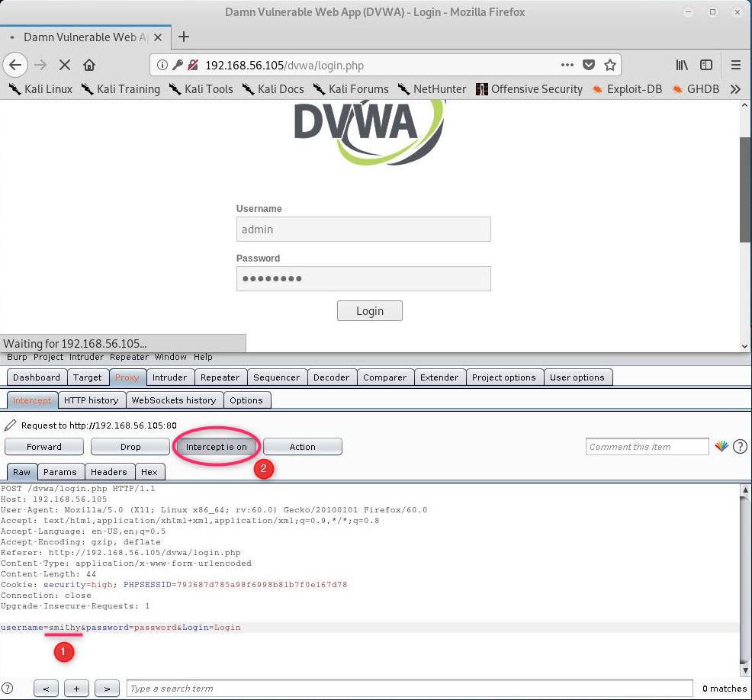Save page to Pocket icon
Viewport: 752px width, 700px height.
click(589, 65)
